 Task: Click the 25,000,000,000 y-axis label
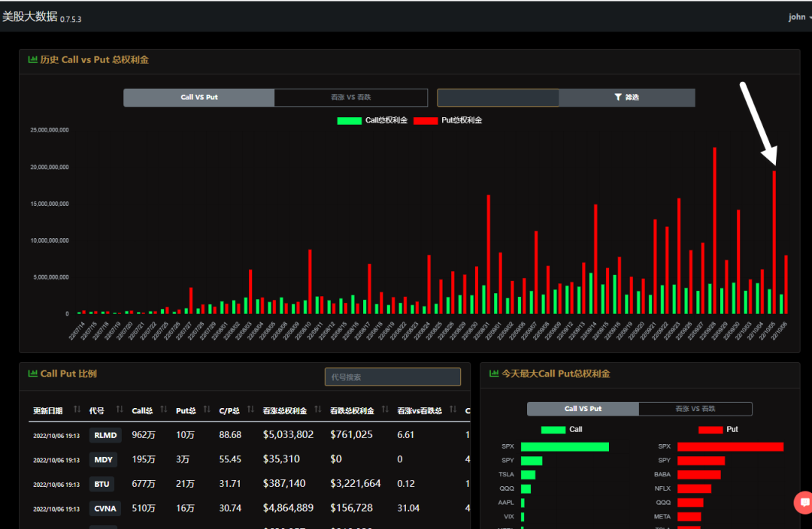(50, 130)
